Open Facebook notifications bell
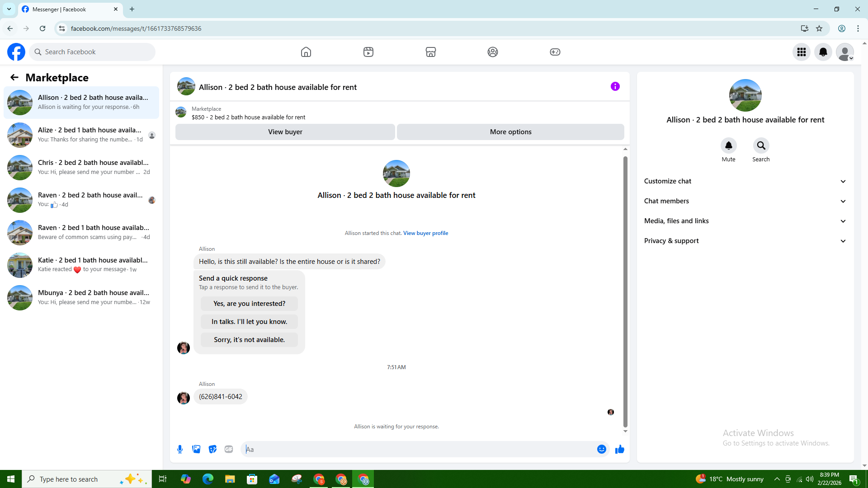Viewport: 868px width, 488px height. click(823, 52)
